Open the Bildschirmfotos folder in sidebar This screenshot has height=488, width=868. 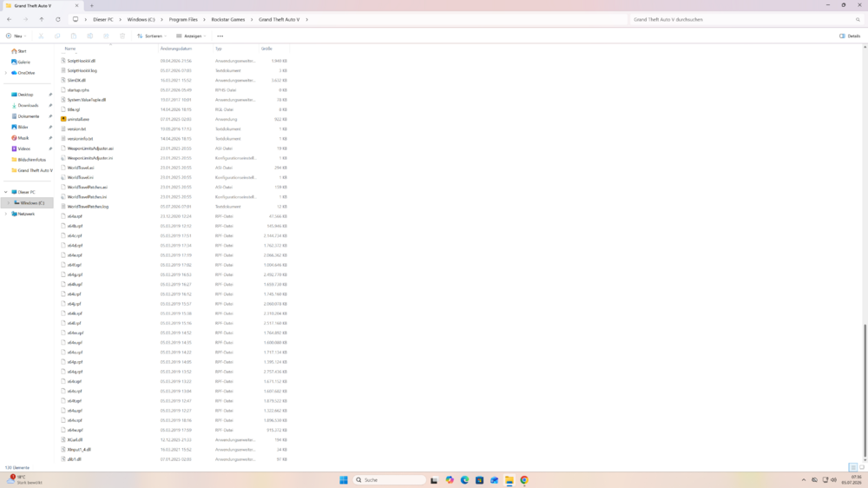click(x=31, y=160)
